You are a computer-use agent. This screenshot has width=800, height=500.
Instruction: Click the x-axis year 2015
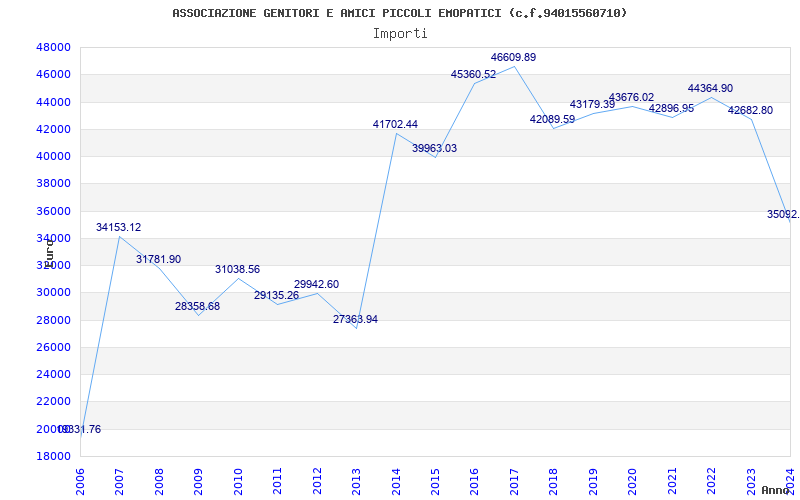[x=435, y=481]
